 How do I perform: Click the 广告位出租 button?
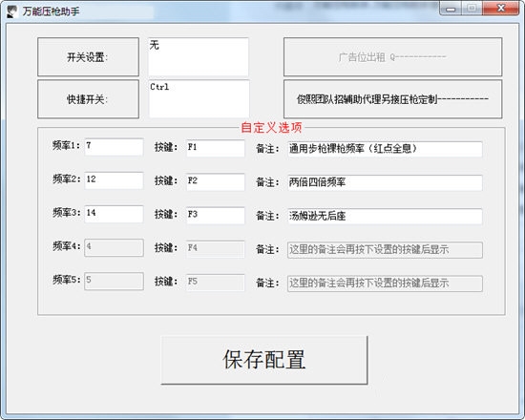click(x=392, y=57)
